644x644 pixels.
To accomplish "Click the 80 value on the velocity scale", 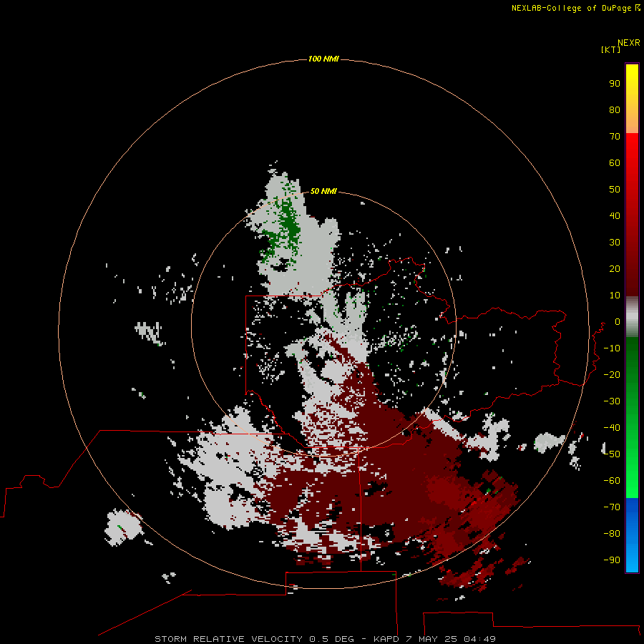I will click(615, 109).
